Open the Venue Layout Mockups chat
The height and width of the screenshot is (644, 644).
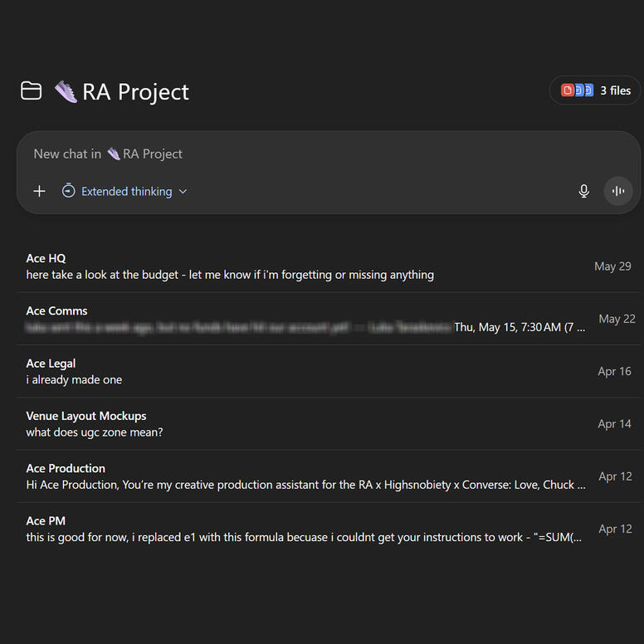pyautogui.click(x=86, y=416)
